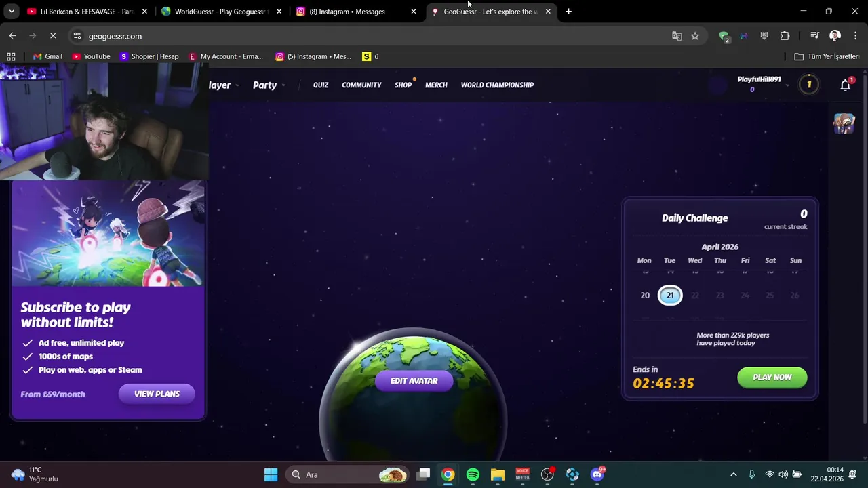The width and height of the screenshot is (868, 488).
Task: Open the Instagram Mes... bookmark
Action: coord(313,56)
